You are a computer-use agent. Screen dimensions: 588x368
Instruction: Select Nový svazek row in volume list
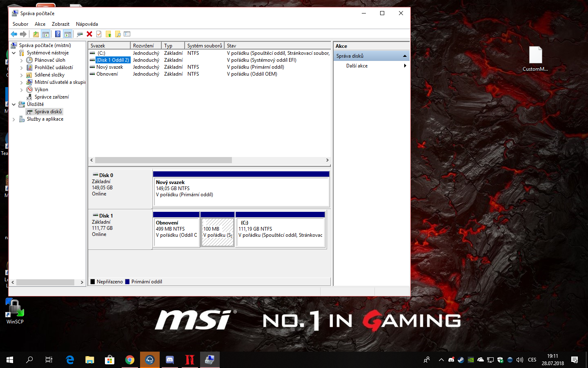209,67
